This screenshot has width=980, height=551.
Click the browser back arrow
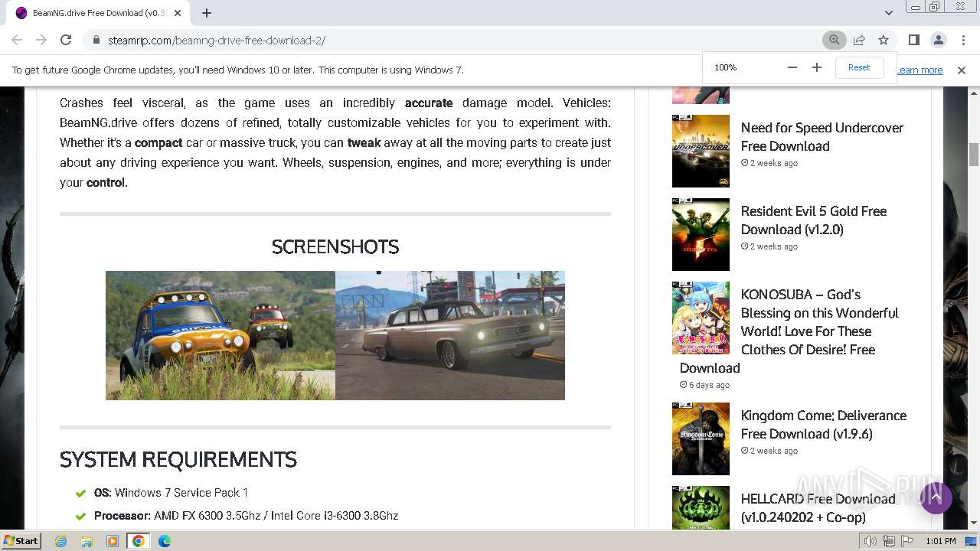pos(17,40)
